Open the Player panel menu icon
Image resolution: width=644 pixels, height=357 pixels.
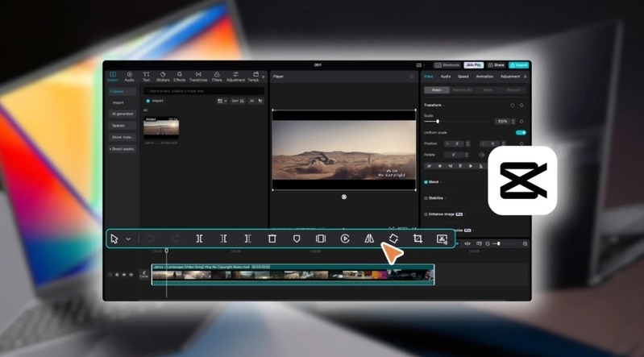[x=412, y=77]
